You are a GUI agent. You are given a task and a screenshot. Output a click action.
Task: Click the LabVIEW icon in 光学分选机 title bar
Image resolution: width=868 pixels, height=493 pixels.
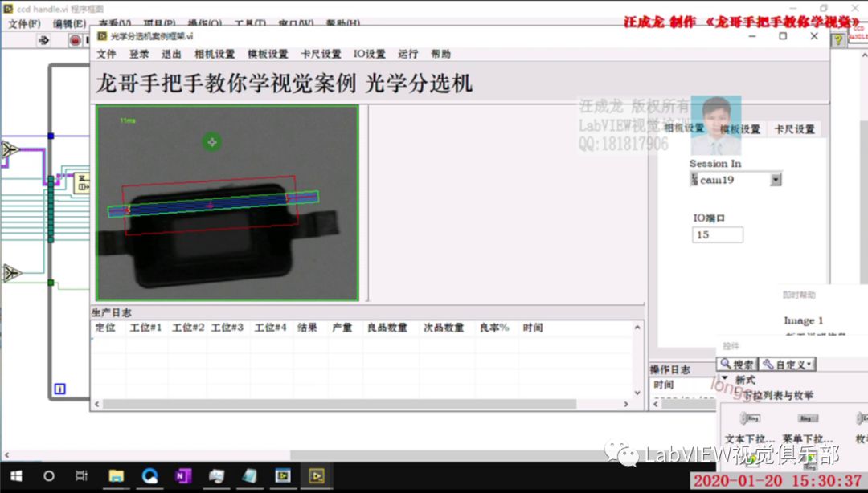[102, 36]
